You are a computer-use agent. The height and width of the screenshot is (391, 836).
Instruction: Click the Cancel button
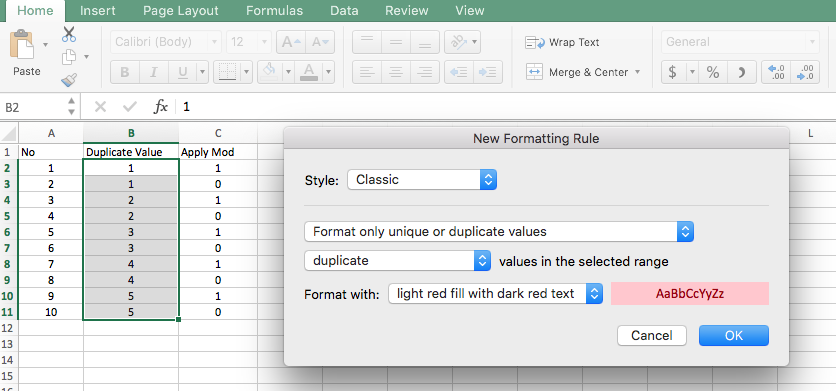pyautogui.click(x=652, y=336)
